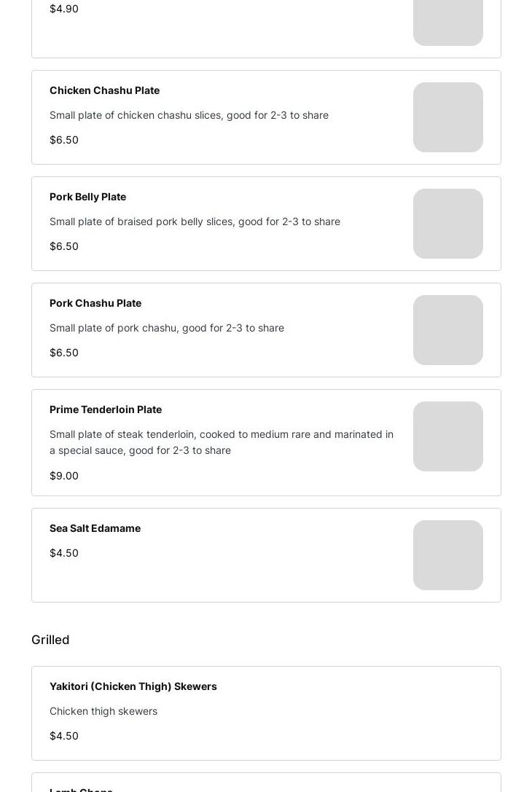Click the Prime Tenderloin Plate name

point(106,409)
